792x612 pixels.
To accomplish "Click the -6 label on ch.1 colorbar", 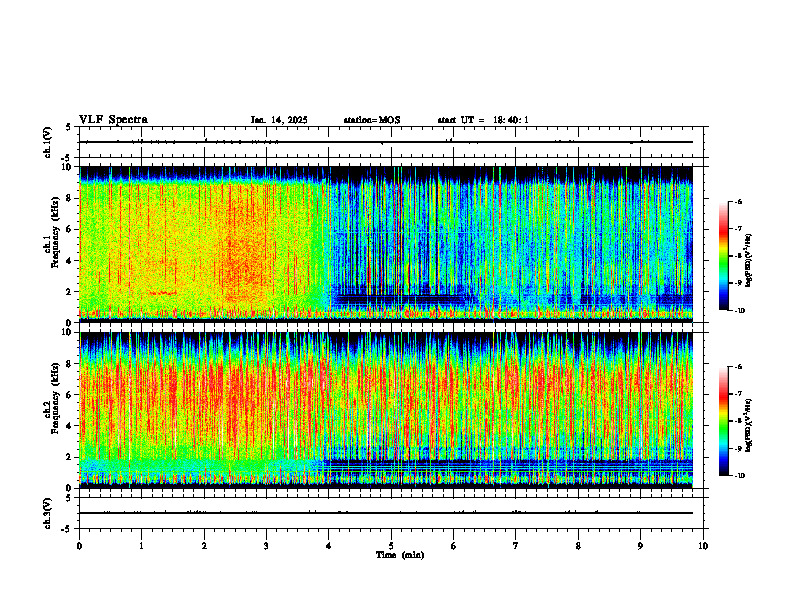I will [x=739, y=201].
